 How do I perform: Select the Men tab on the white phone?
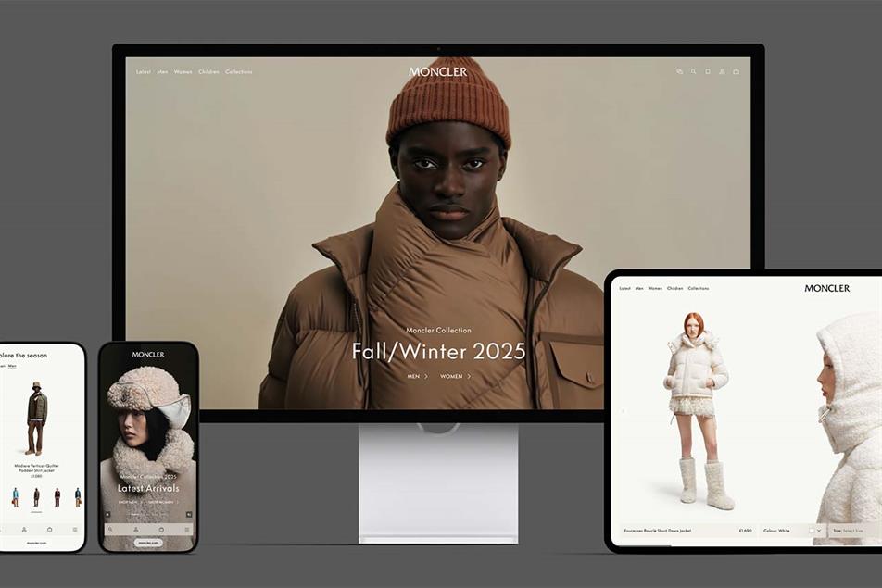[12, 366]
